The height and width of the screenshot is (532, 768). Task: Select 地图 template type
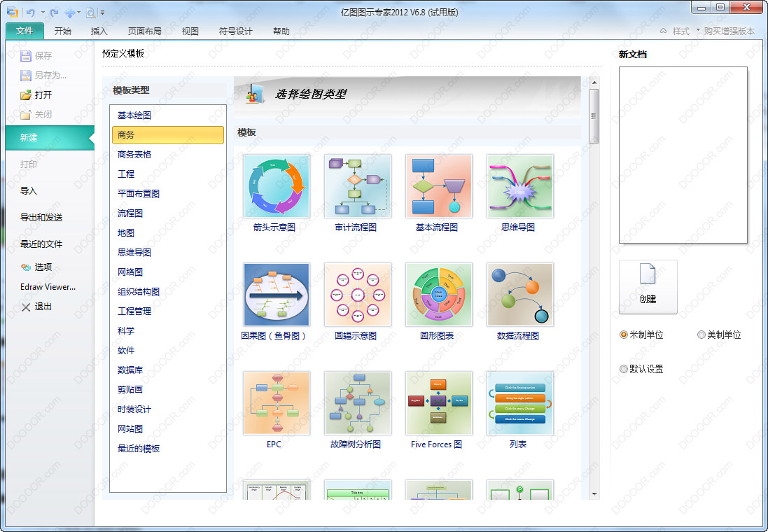(x=126, y=232)
